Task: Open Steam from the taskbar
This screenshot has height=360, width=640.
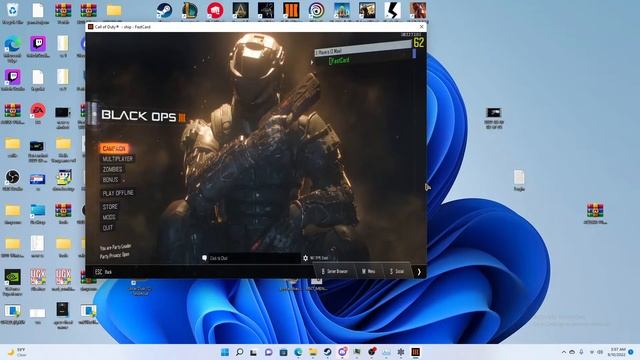Action: click(x=327, y=352)
